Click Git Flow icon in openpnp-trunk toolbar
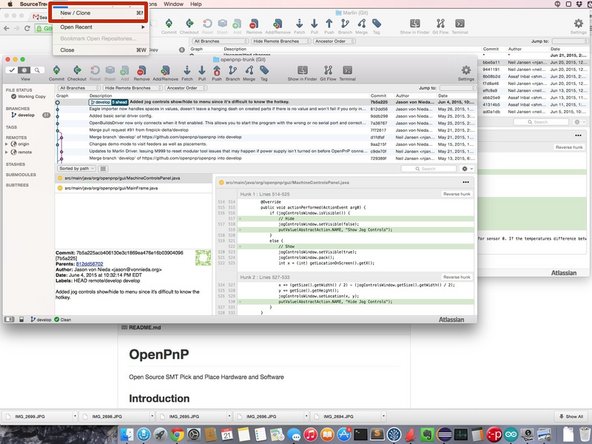 click(x=328, y=72)
